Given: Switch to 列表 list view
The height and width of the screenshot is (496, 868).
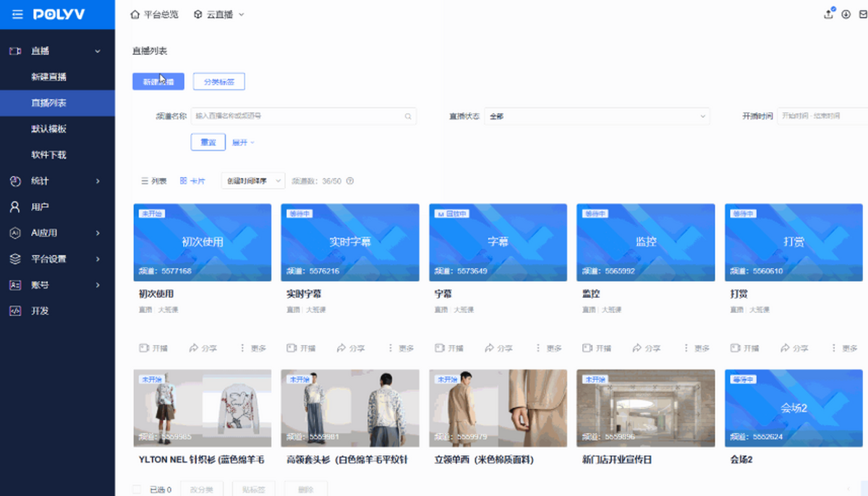Looking at the screenshot, I should click(153, 181).
